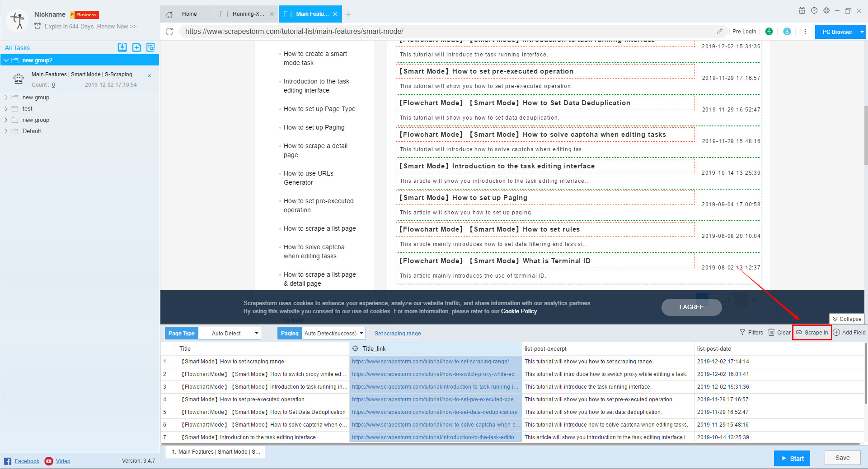Click the Count 0 link for task
868x469 pixels.
[x=53, y=85]
